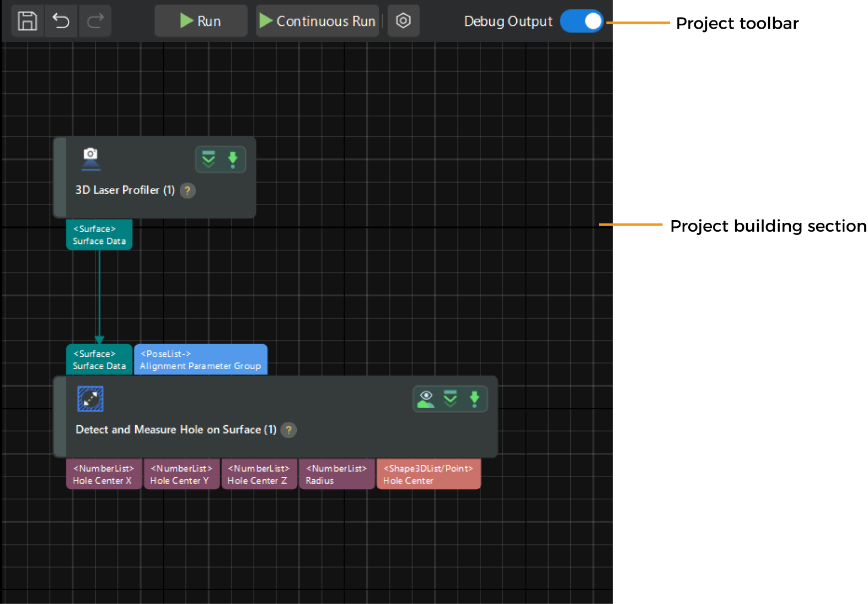This screenshot has width=868, height=604.
Task: Click the 3D Laser Profiler camera icon
Action: (90, 158)
